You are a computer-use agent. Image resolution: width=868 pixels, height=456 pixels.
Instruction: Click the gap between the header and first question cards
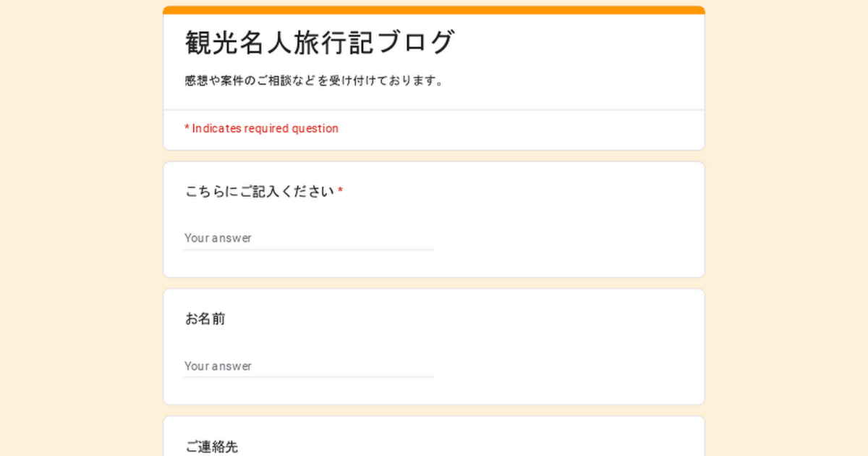(434, 156)
